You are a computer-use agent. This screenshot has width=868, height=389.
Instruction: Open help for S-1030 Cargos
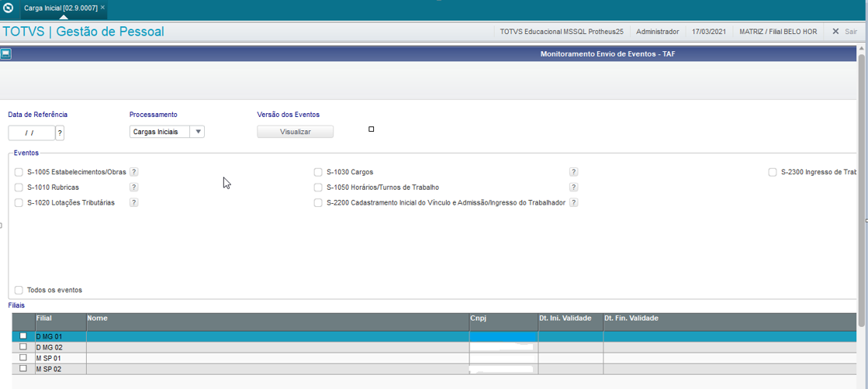point(574,172)
